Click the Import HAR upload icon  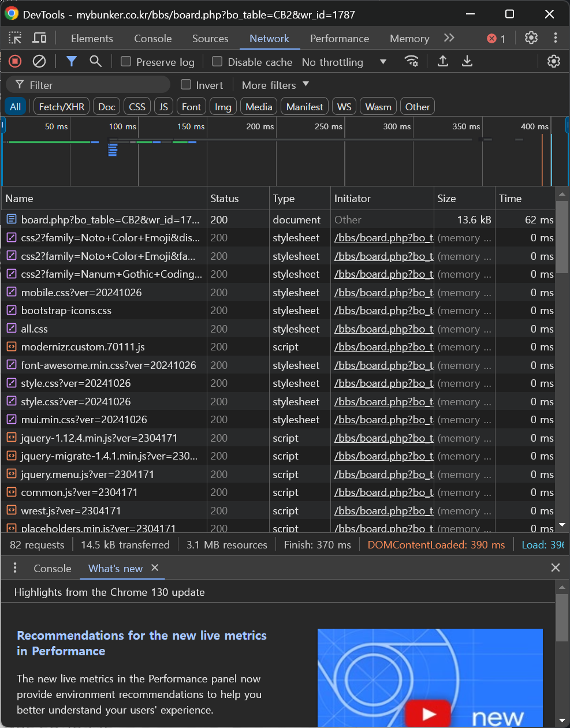click(443, 61)
